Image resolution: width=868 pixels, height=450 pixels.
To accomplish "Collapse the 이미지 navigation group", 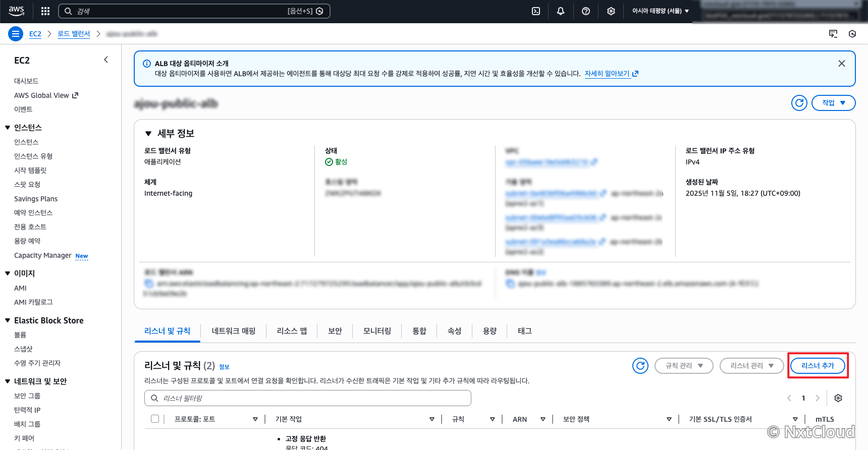I will click(8, 273).
